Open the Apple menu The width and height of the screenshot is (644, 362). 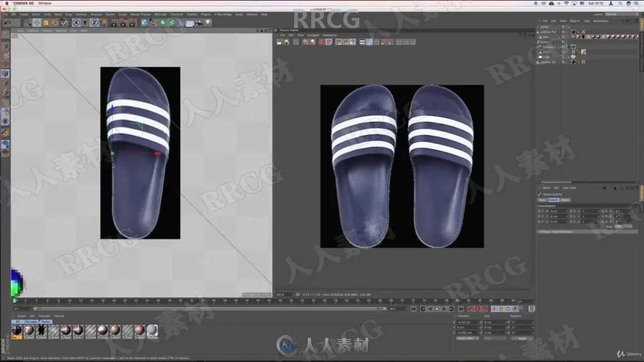click(x=7, y=3)
